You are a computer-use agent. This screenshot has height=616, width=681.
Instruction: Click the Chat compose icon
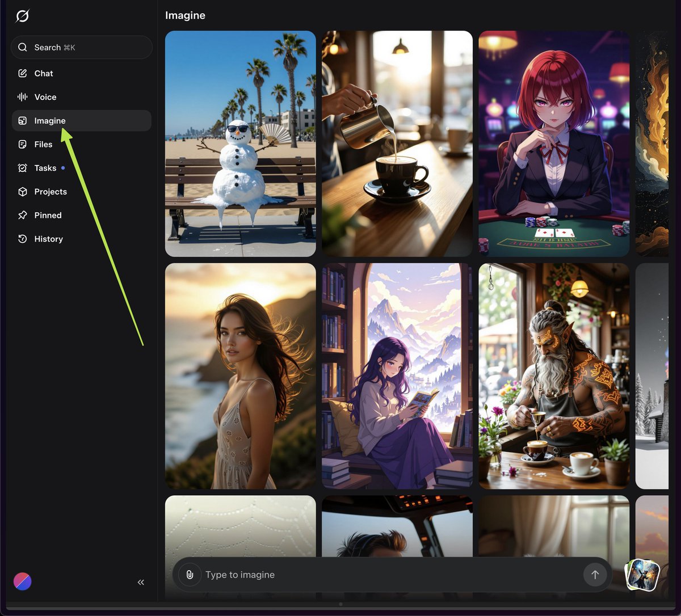[23, 73]
